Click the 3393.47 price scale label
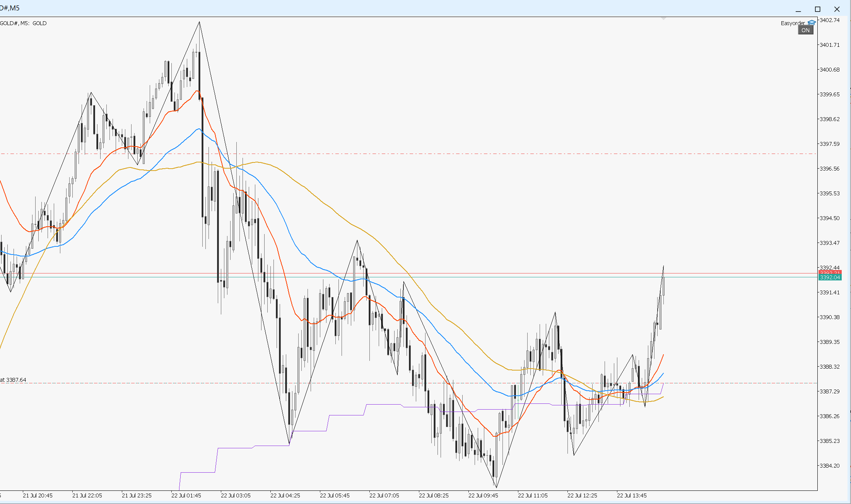The width and height of the screenshot is (851, 504). 830,243
